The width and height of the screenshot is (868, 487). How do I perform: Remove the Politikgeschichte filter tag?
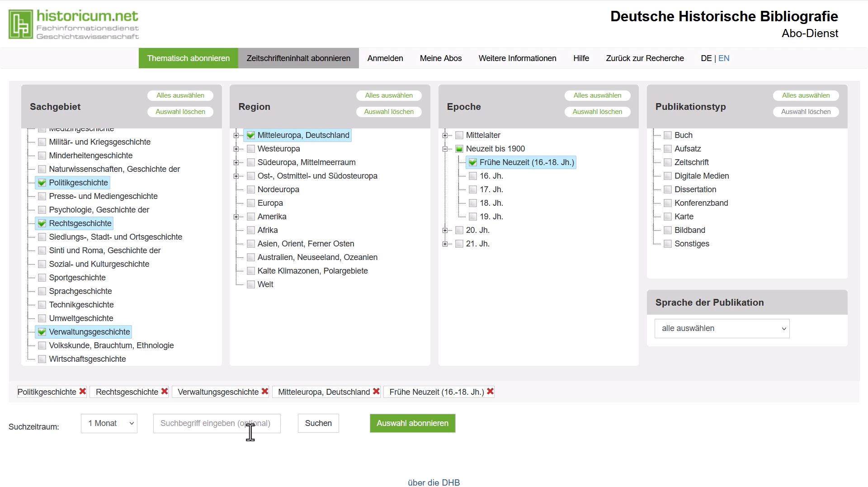[x=83, y=392]
